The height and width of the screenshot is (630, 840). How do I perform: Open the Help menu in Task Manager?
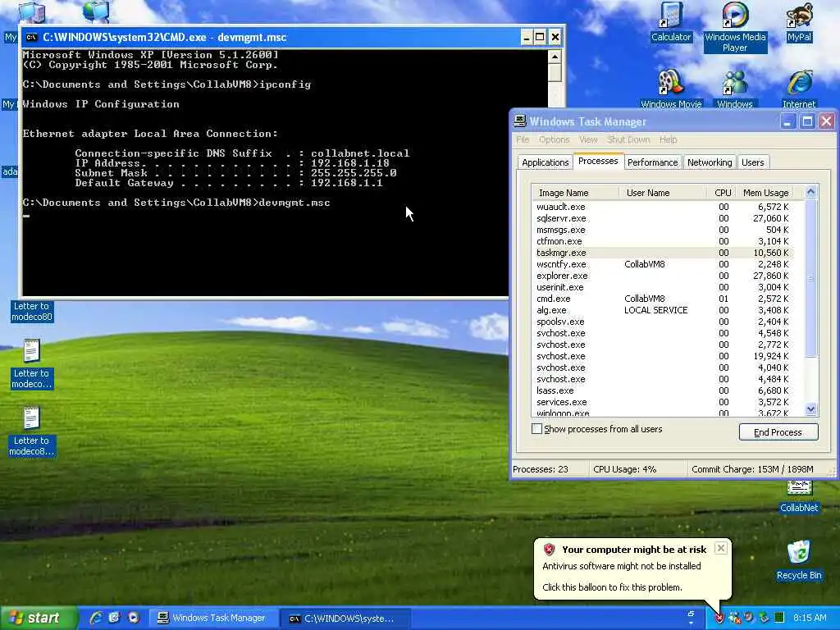coord(668,139)
